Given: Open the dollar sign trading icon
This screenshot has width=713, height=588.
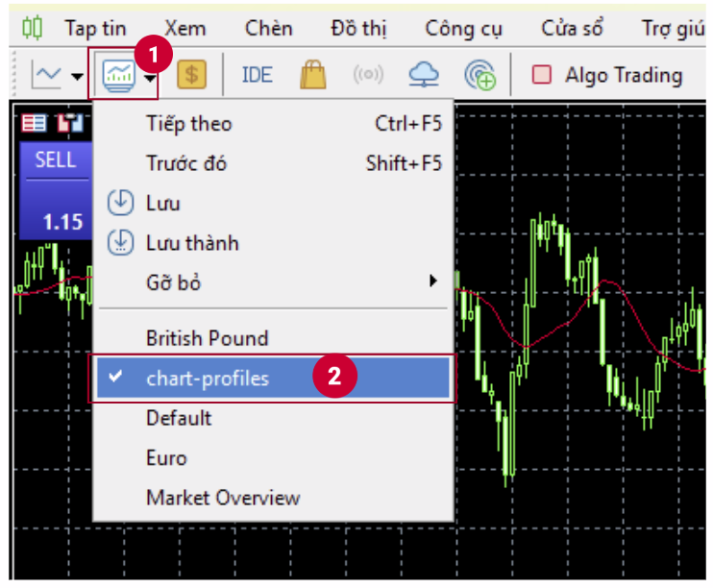Looking at the screenshot, I should (x=191, y=74).
